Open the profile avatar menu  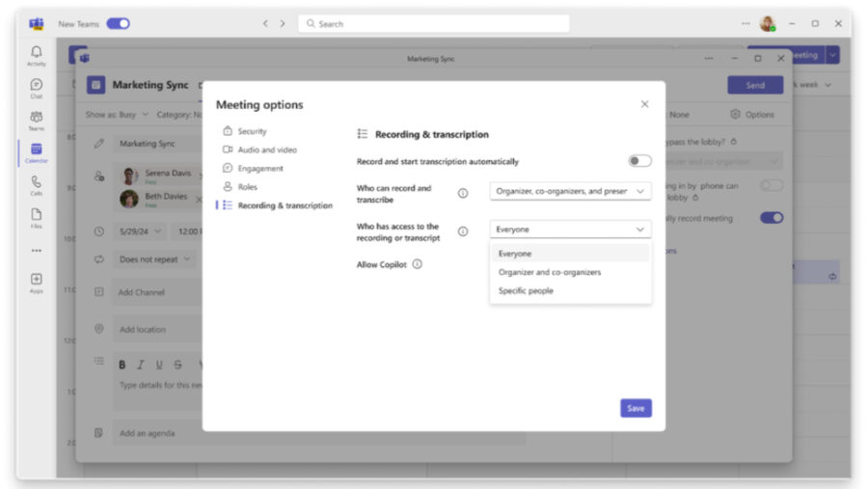pyautogui.click(x=768, y=24)
